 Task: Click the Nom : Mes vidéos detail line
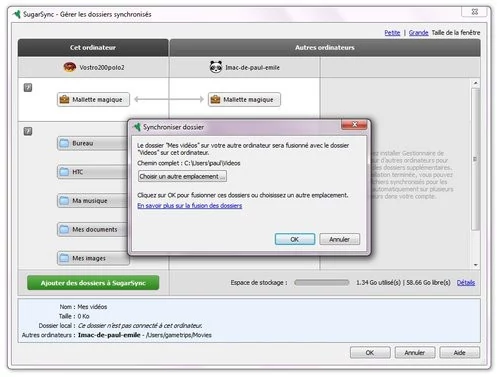coord(83,307)
